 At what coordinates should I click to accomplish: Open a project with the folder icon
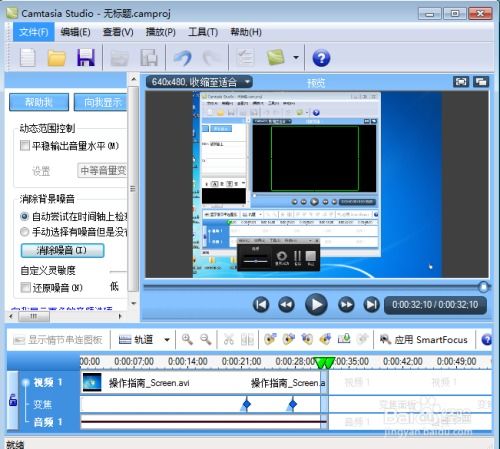tap(56, 58)
